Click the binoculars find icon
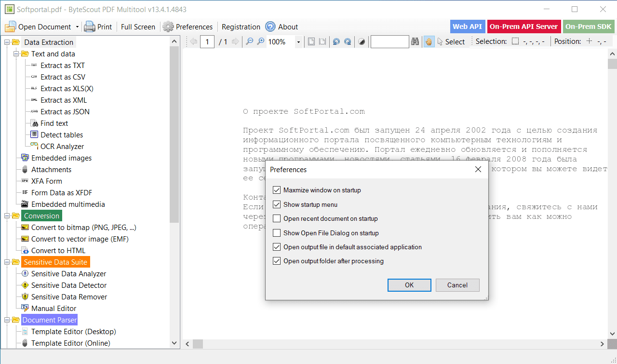 tap(415, 42)
